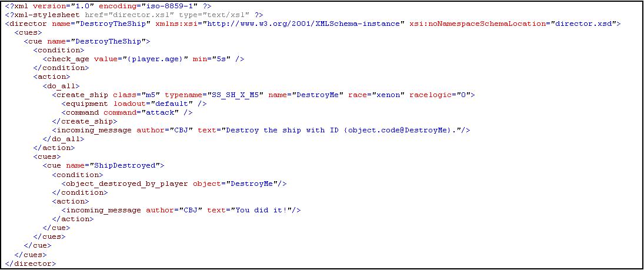Click the closing do_all tag
644x270 pixels.
tap(64, 139)
